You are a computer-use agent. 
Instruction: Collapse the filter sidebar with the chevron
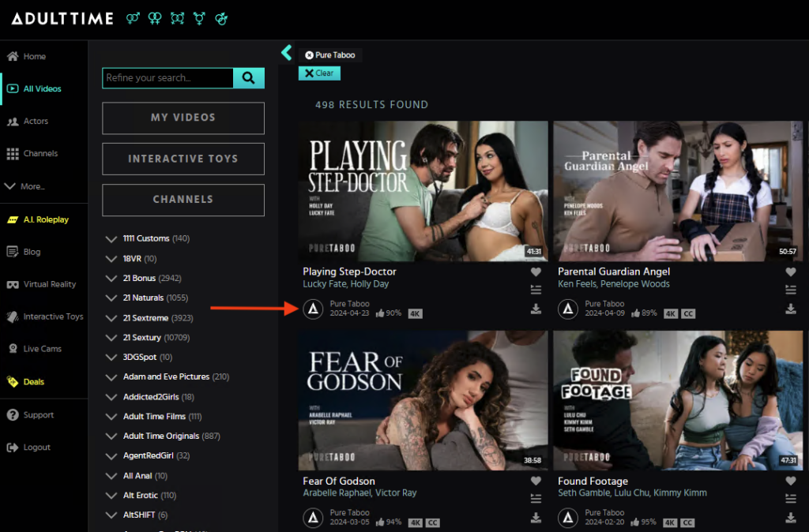point(286,53)
